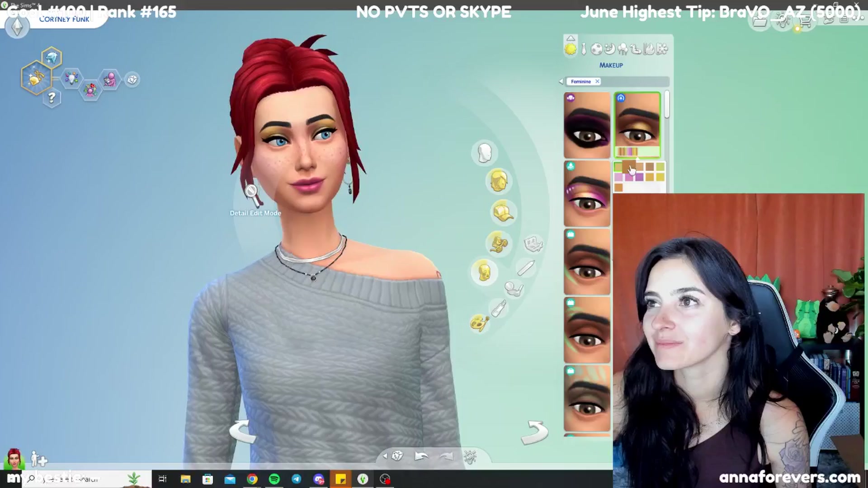Open the lightbulb trait hexagon
This screenshot has height=488, width=868.
point(71,79)
